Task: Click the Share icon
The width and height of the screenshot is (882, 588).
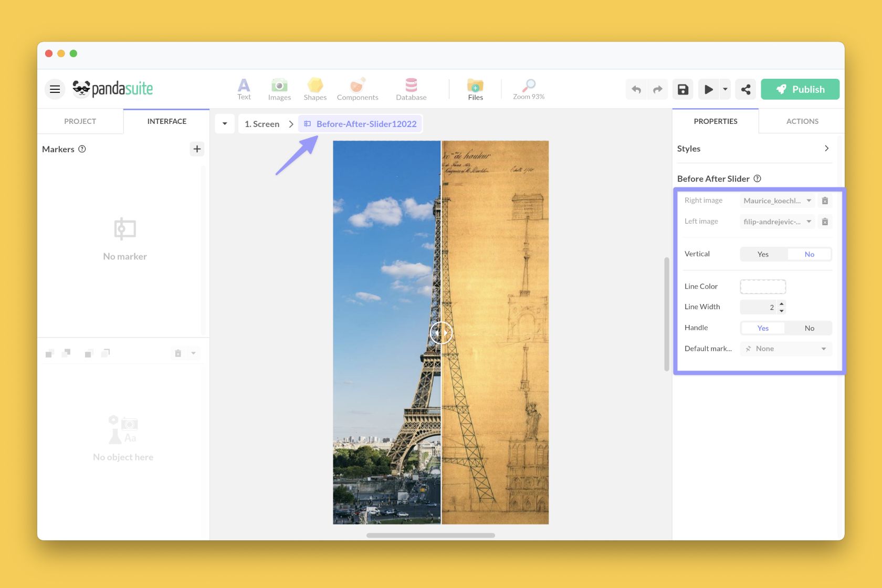Action: (x=745, y=89)
